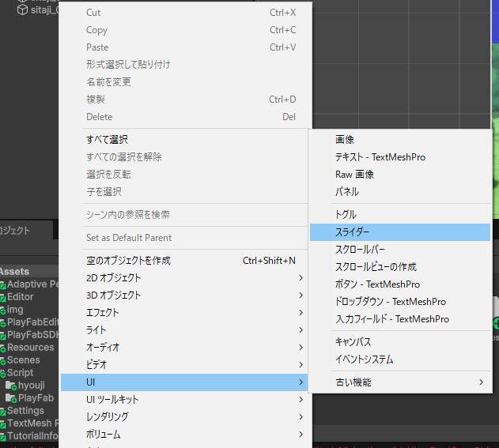Click 子を選択 menu entry
The image size is (499, 448).
pos(184,192)
